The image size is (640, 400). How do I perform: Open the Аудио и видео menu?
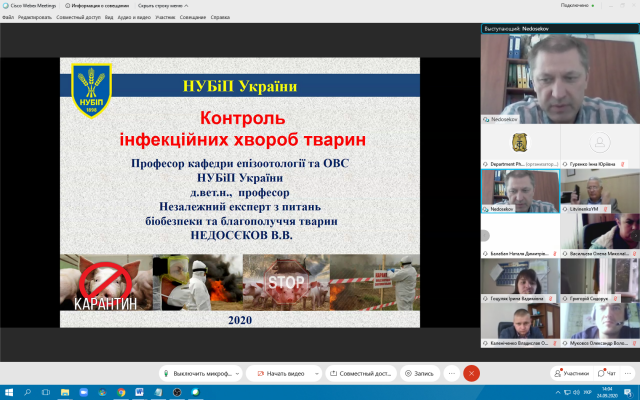[x=134, y=18]
